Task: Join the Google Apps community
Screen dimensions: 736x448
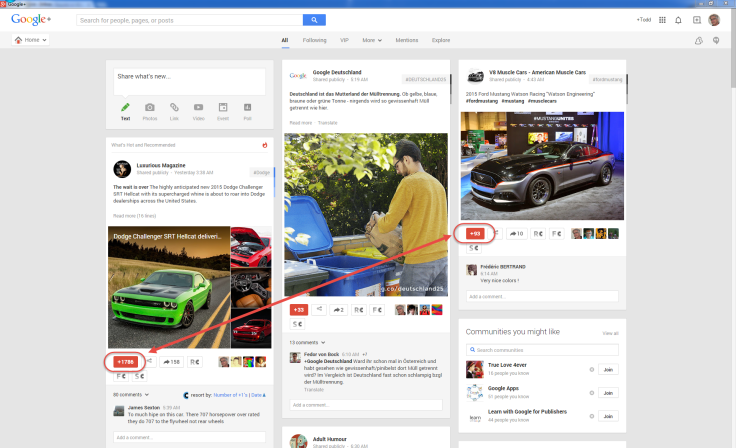Action: pos(606,393)
